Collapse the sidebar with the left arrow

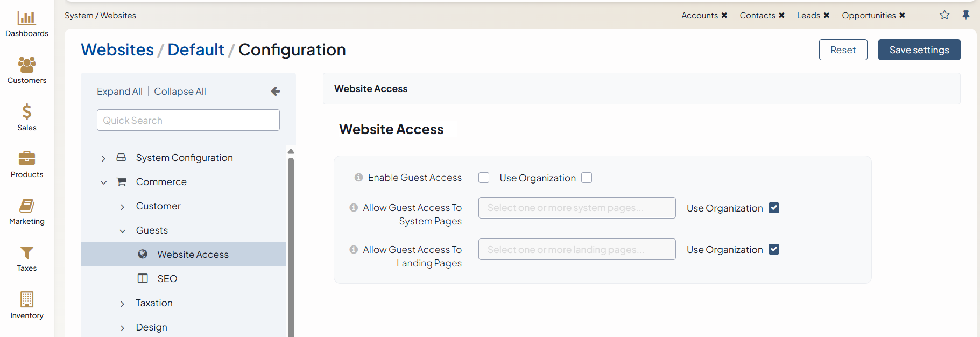point(276,92)
